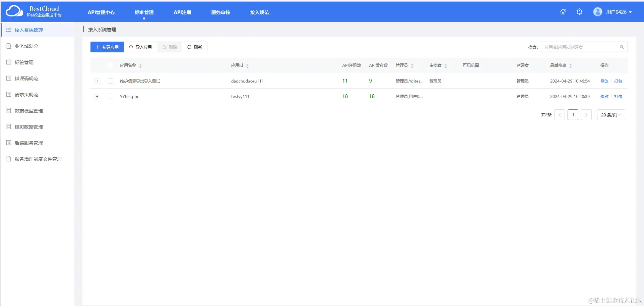Click the user avatar icon
The height and width of the screenshot is (306, 644).
597,12
